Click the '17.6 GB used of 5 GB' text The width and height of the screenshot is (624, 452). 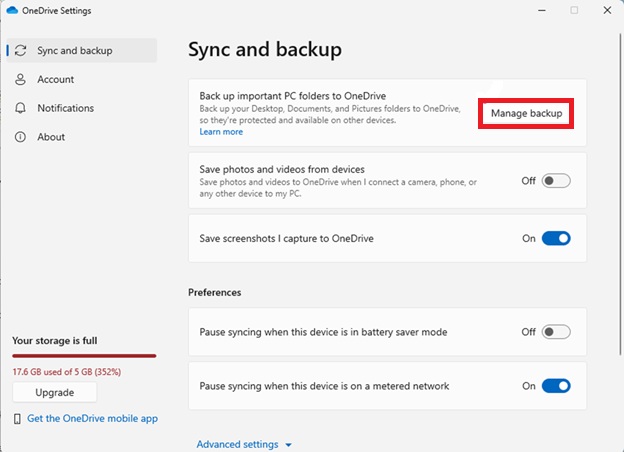point(66,372)
